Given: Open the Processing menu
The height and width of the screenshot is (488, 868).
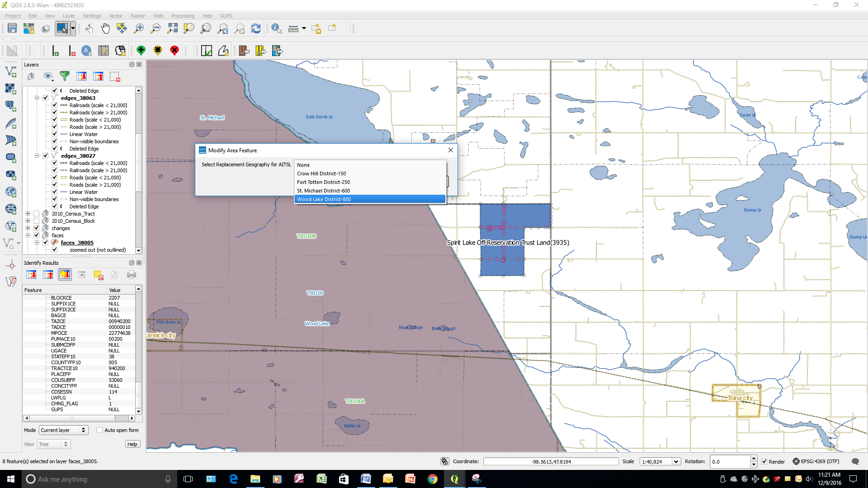Looking at the screenshot, I should pos(183,16).
